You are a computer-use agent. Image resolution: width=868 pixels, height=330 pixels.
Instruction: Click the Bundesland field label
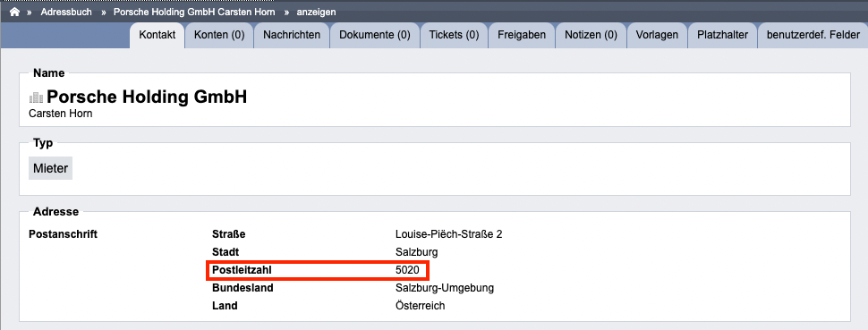point(243,288)
